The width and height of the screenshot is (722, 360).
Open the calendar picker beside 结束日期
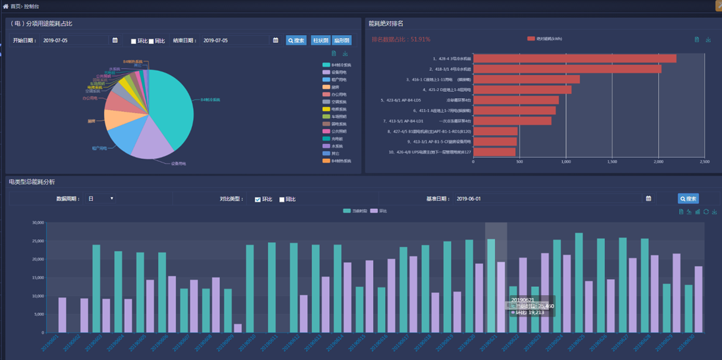pos(275,41)
